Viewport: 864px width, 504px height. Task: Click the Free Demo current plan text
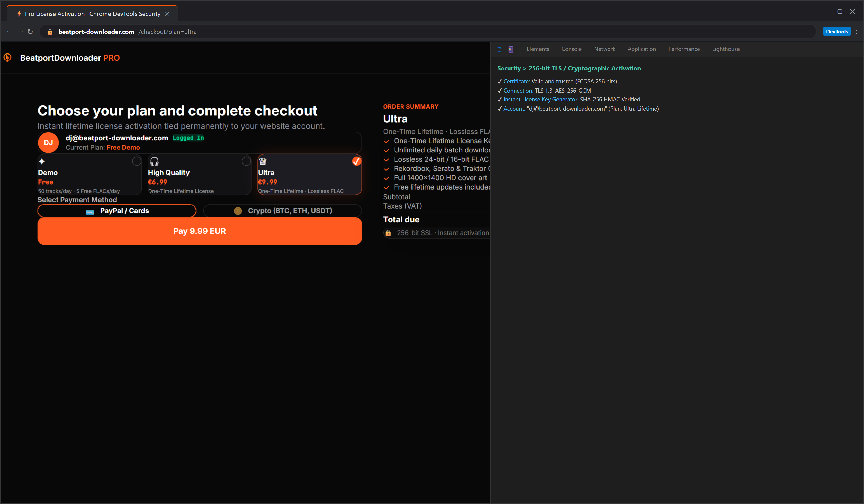tap(123, 147)
